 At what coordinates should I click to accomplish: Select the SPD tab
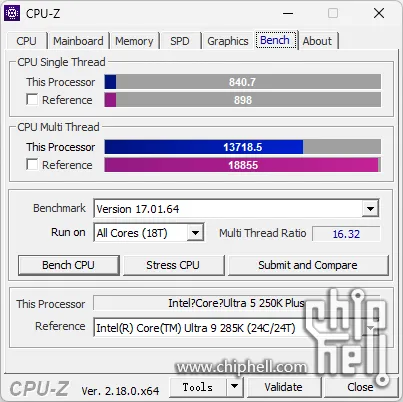click(180, 41)
